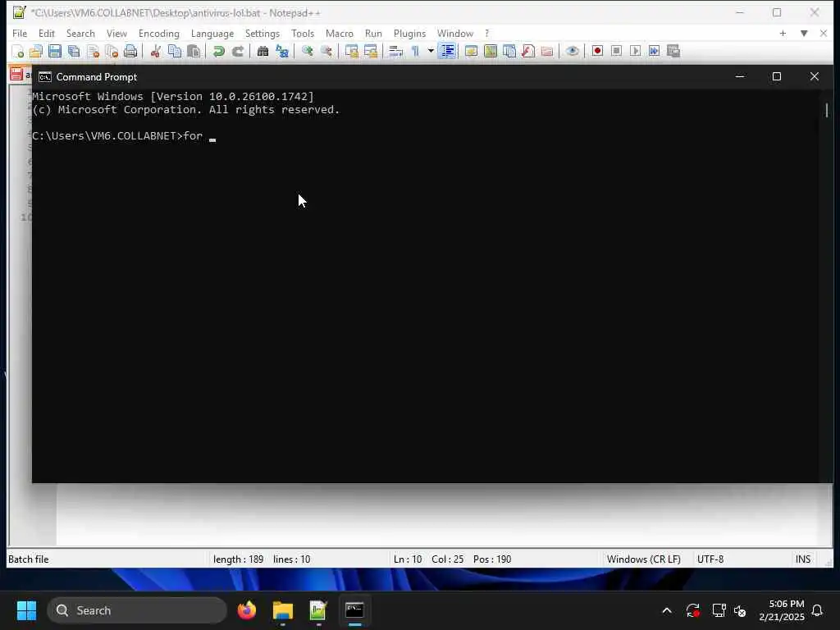Image resolution: width=840 pixels, height=630 pixels.
Task: Open Firefox from the taskbar
Action: click(247, 610)
